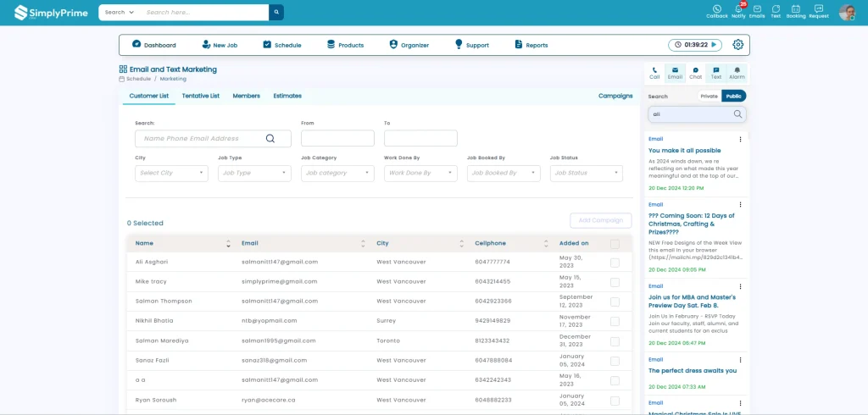Tick the checkbox for Salman Thompson
The width and height of the screenshot is (868, 415).
pyautogui.click(x=615, y=302)
